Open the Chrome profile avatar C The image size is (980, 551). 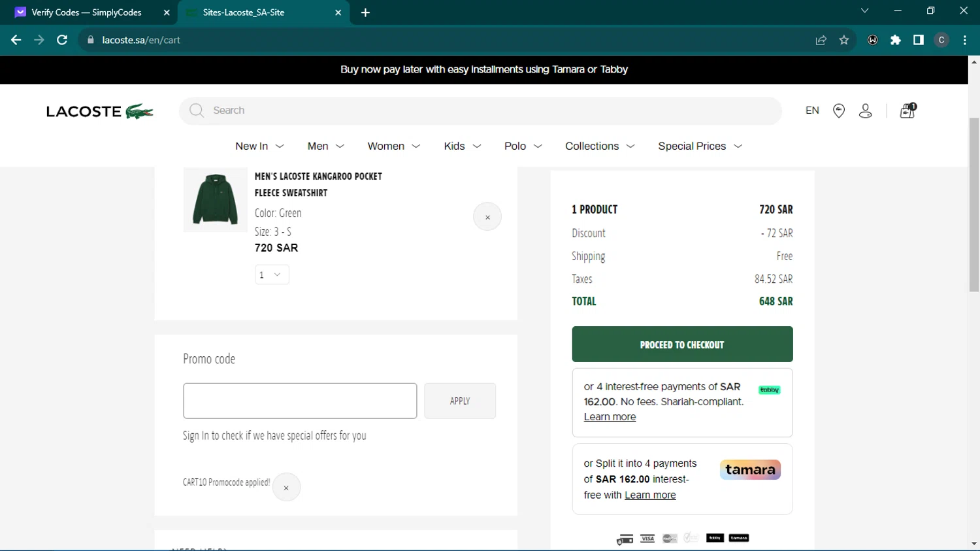click(x=941, y=40)
